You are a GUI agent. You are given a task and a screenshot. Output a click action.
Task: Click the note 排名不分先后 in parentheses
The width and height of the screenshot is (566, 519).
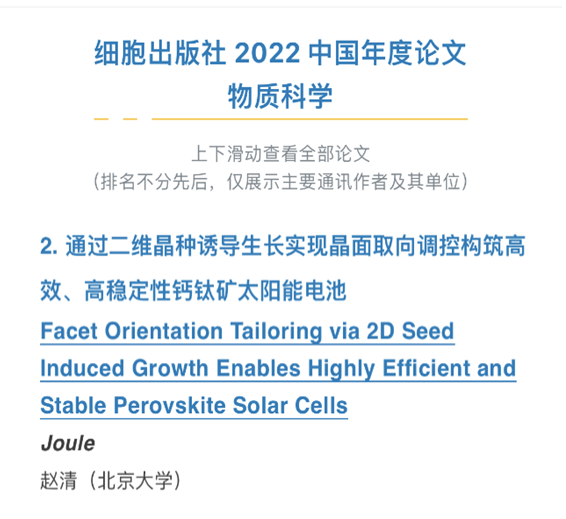[154, 181]
